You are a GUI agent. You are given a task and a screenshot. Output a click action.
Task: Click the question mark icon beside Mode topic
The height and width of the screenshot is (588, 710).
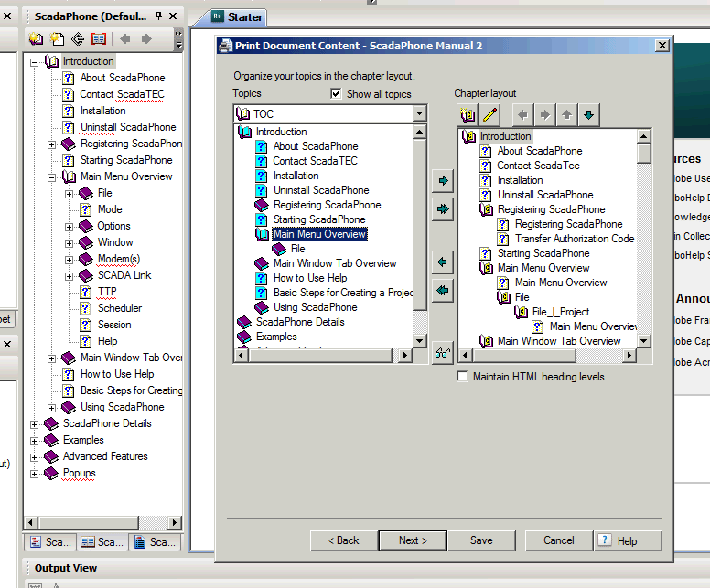click(x=86, y=209)
